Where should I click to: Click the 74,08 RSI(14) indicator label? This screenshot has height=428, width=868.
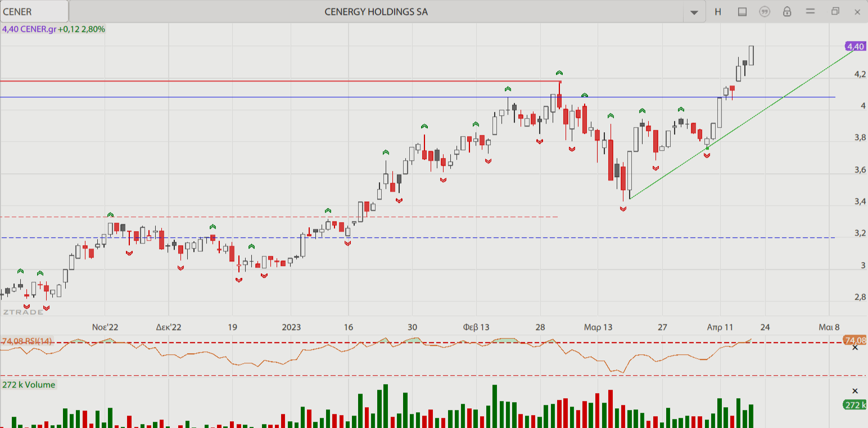[27, 341]
